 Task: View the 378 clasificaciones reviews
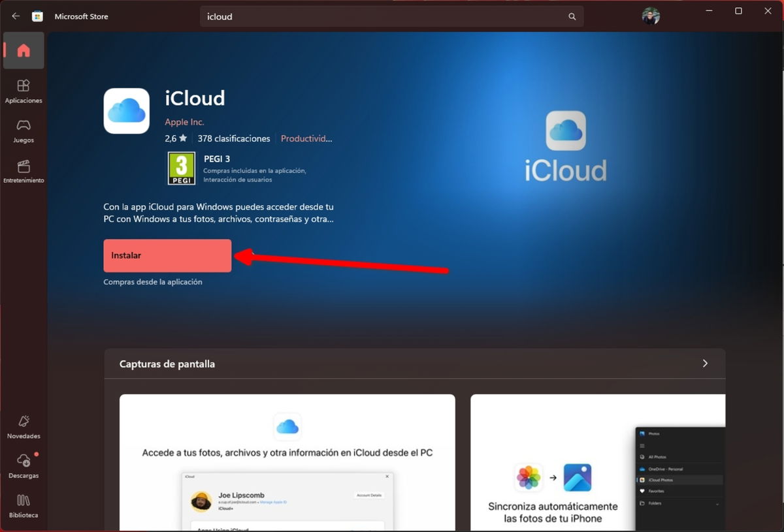point(234,138)
